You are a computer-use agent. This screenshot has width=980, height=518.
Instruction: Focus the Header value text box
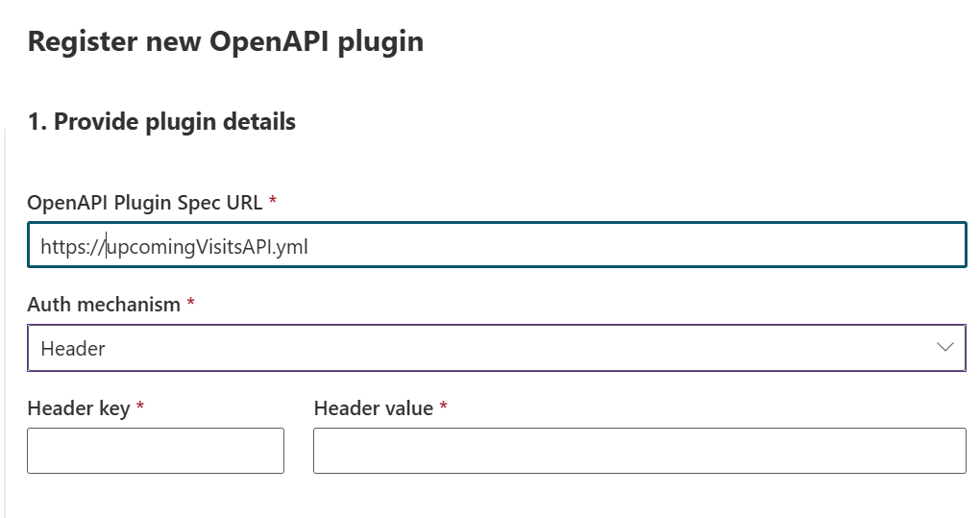click(639, 451)
